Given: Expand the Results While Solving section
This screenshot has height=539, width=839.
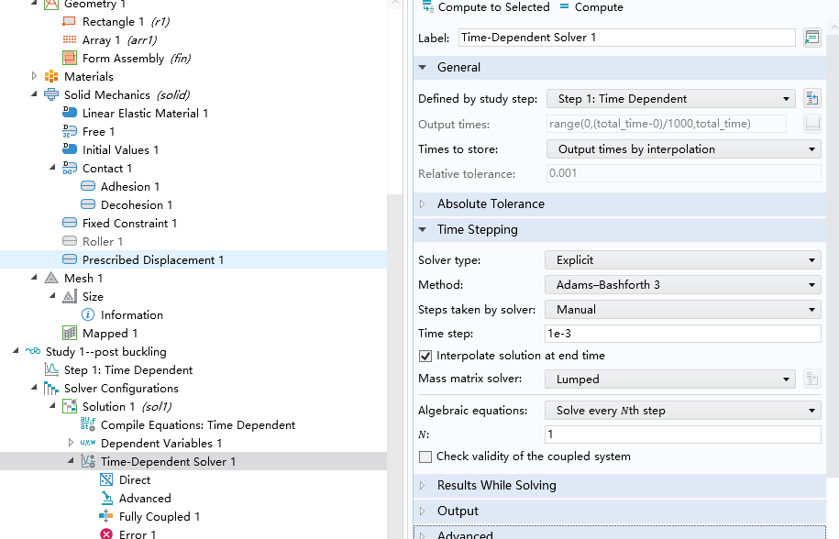Looking at the screenshot, I should [496, 485].
